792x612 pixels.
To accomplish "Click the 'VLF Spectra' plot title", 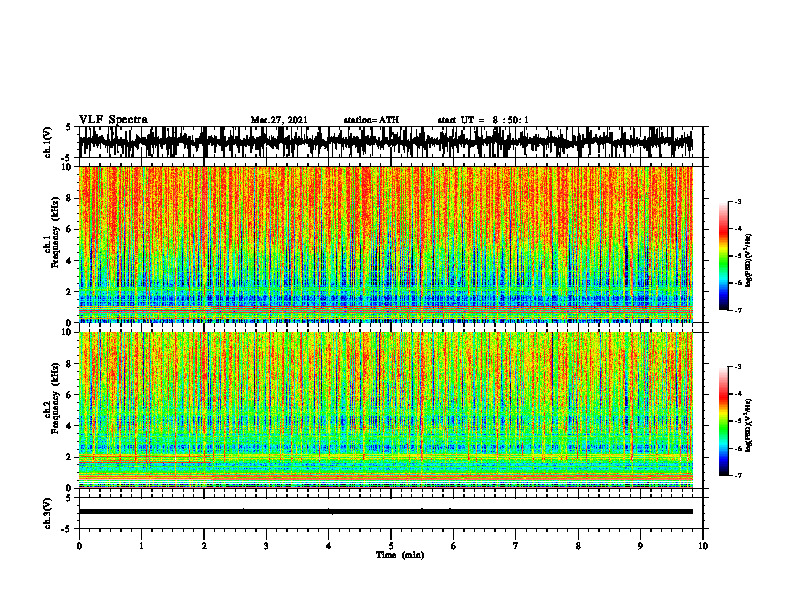I will pyautogui.click(x=113, y=120).
